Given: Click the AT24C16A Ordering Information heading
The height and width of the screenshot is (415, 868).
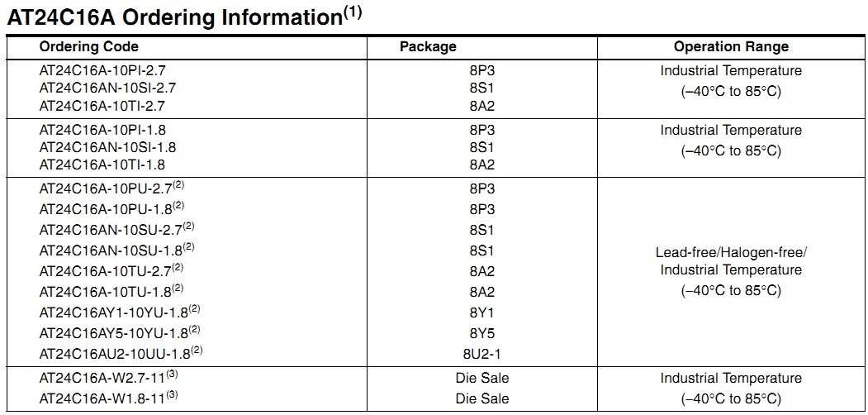Looking at the screenshot, I should [x=184, y=17].
